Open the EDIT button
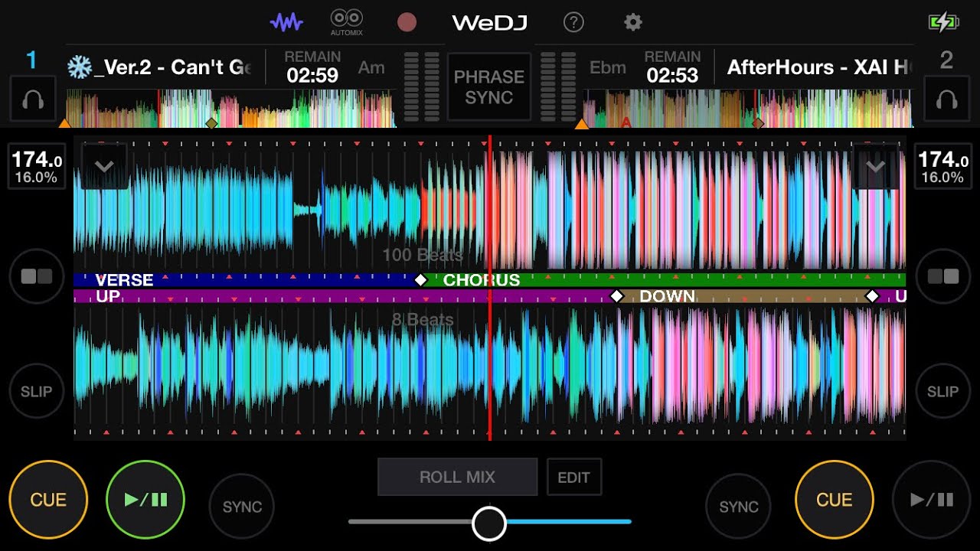Viewport: 980px width, 551px height. [x=574, y=477]
